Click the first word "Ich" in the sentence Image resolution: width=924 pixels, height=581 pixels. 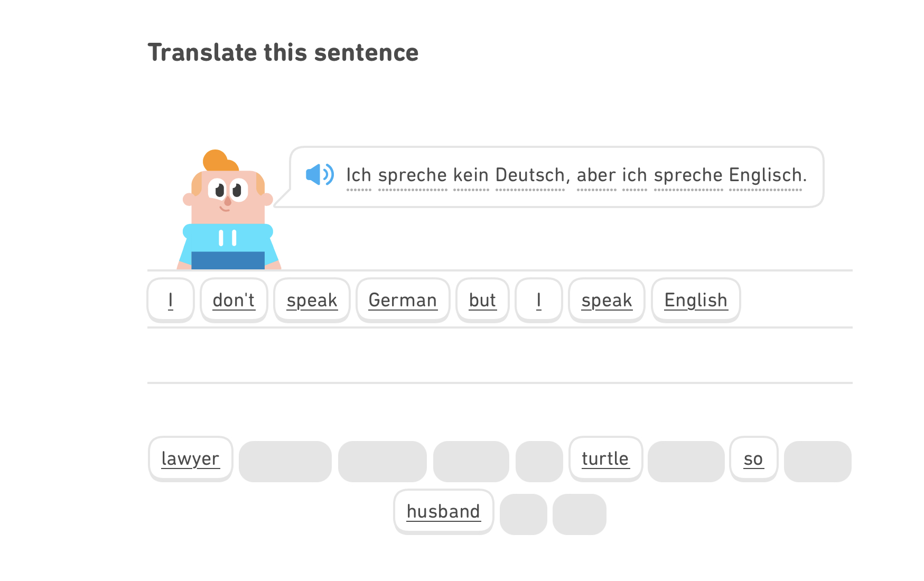359,175
